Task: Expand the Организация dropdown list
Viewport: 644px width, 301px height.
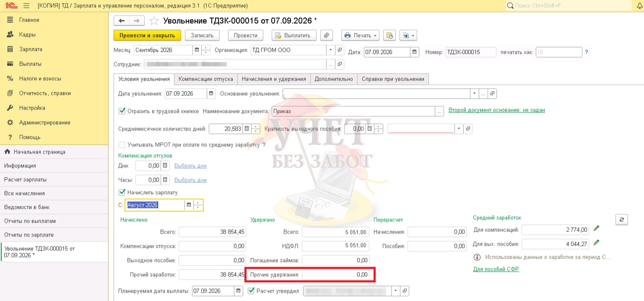Action: point(331,50)
